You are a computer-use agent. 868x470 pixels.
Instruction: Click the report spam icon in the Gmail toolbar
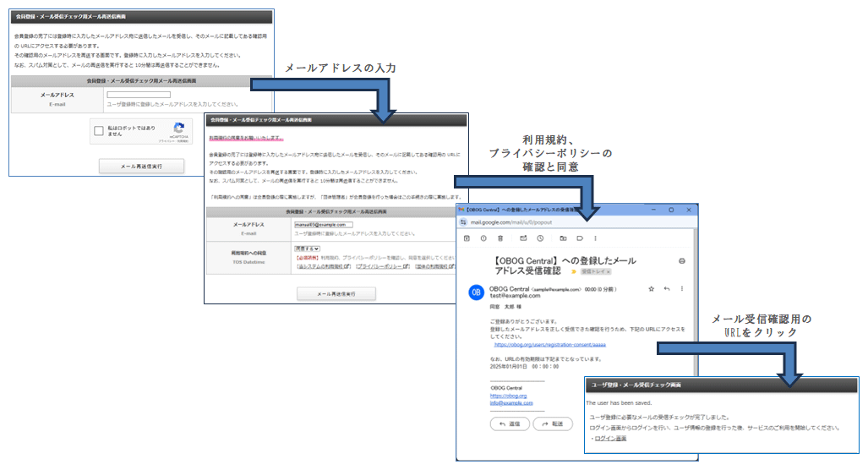point(483,238)
